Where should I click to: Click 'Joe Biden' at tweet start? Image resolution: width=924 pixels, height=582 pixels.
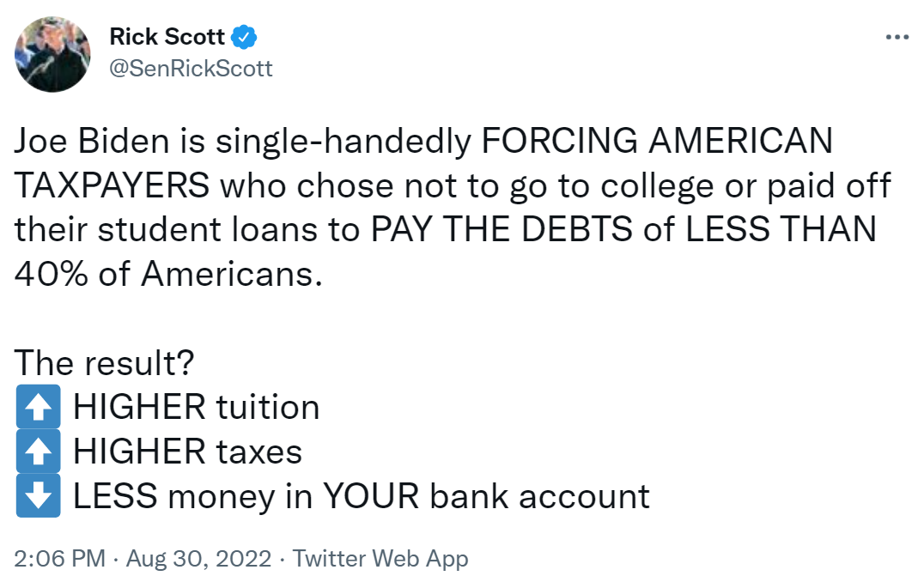(x=92, y=141)
